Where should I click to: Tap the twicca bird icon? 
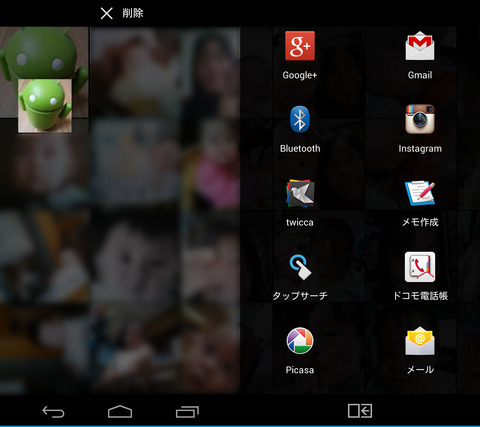(300, 193)
